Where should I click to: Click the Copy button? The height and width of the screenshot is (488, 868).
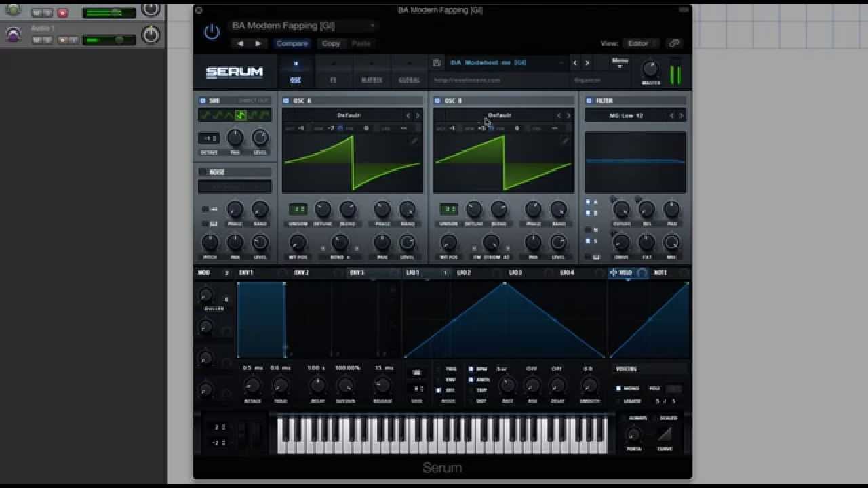tap(331, 43)
